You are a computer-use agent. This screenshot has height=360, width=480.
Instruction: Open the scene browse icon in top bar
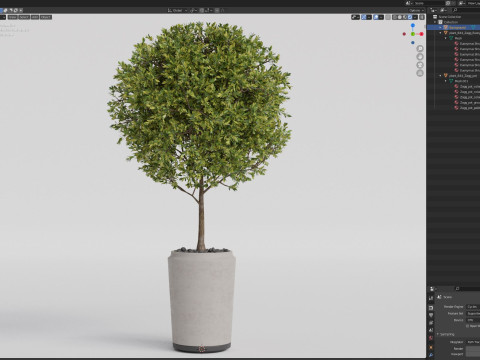pyautogui.click(x=409, y=3)
